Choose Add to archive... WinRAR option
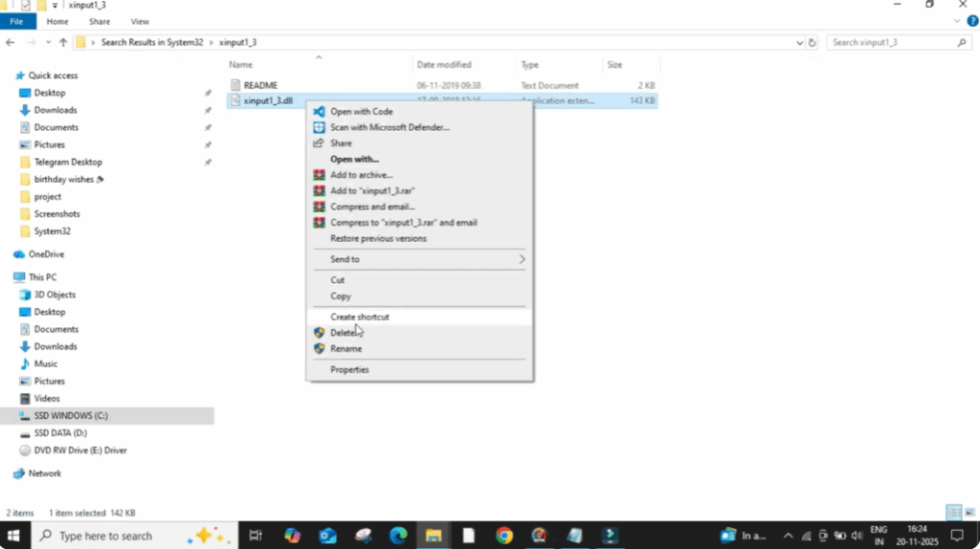Screen dimensions: 980x549 click(x=361, y=175)
